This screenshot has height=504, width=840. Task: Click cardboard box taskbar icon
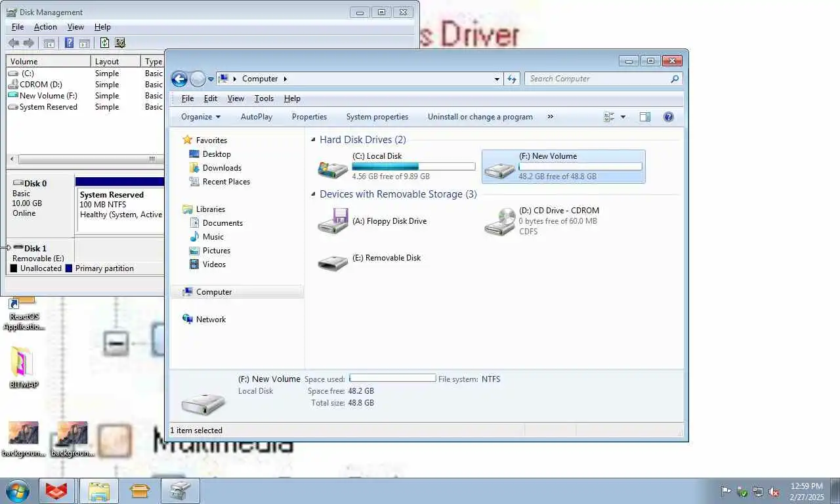click(140, 491)
